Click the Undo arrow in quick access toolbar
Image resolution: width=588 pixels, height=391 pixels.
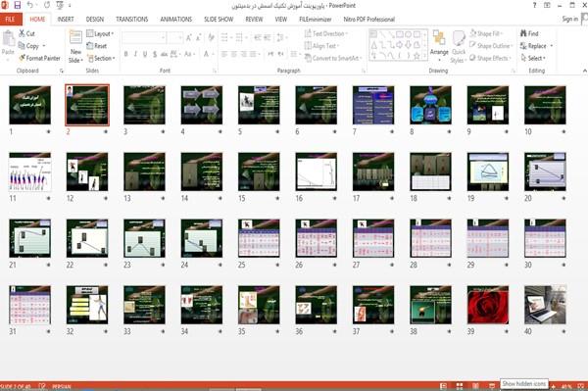[30, 5]
